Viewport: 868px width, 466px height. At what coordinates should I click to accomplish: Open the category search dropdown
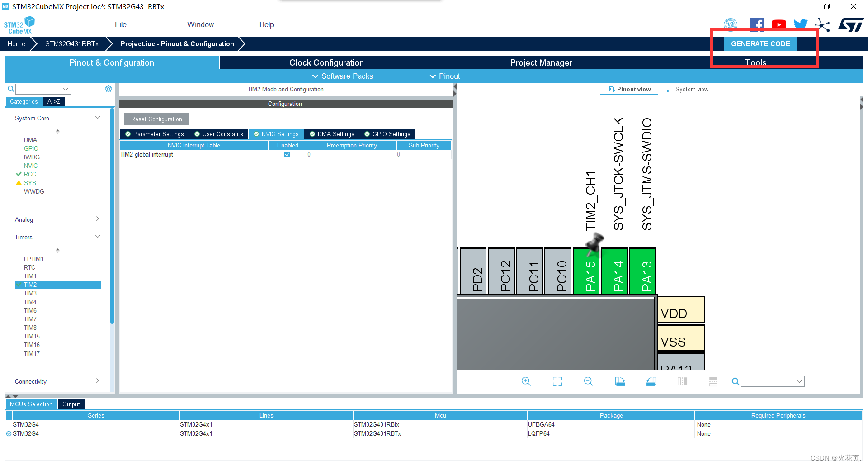coord(66,89)
